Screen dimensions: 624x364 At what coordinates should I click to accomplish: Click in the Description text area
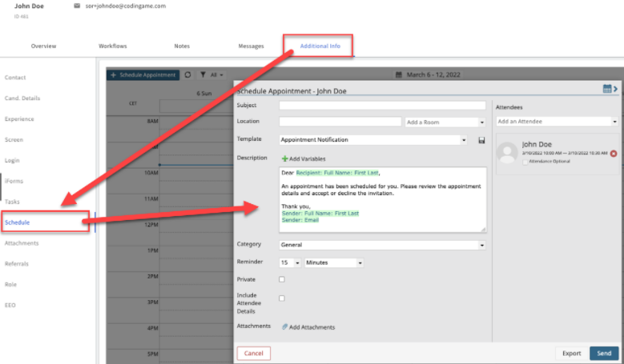tap(382, 200)
